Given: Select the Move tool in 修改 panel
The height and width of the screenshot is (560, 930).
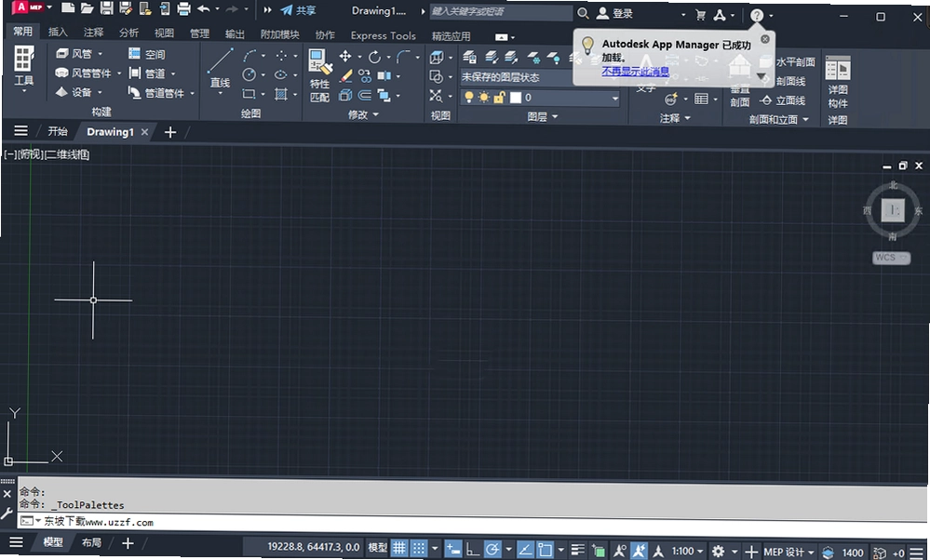Looking at the screenshot, I should (345, 57).
